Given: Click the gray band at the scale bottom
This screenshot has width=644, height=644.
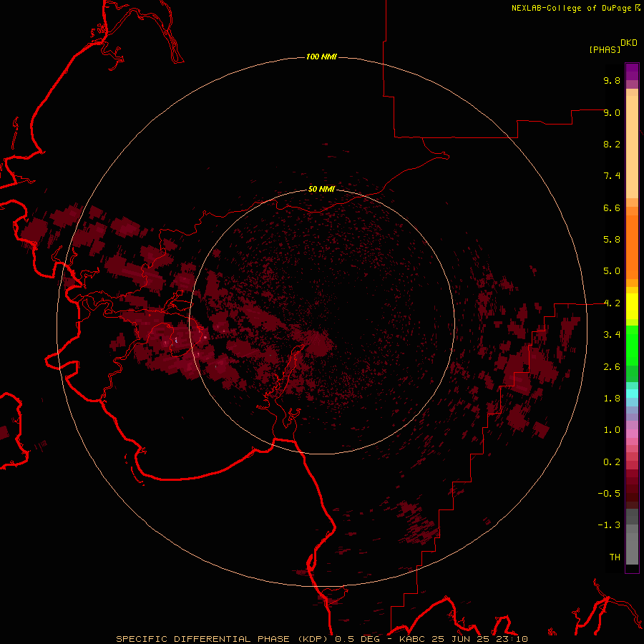Looking at the screenshot, I should (632, 548).
